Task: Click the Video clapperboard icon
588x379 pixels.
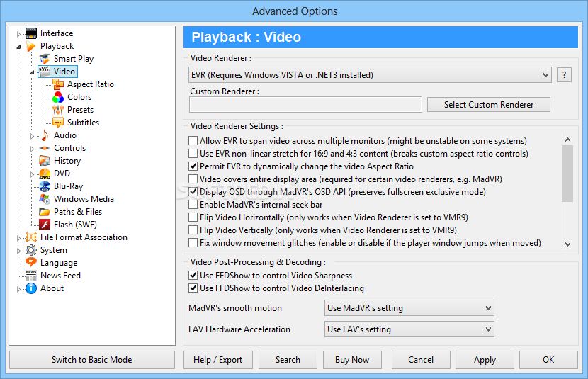Action: pos(45,72)
